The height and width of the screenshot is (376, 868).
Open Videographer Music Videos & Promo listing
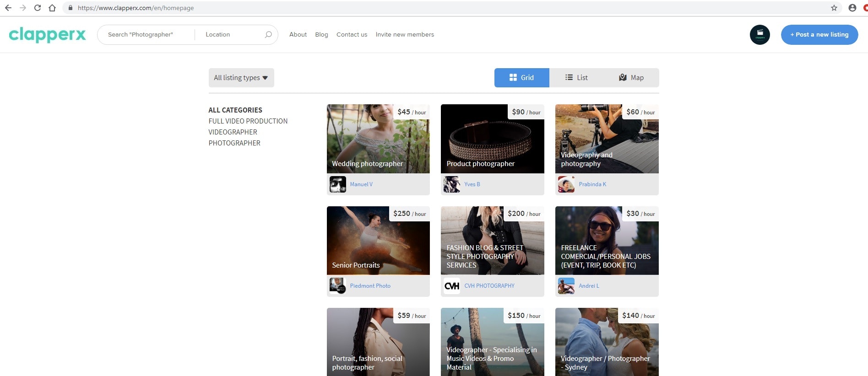click(x=493, y=342)
